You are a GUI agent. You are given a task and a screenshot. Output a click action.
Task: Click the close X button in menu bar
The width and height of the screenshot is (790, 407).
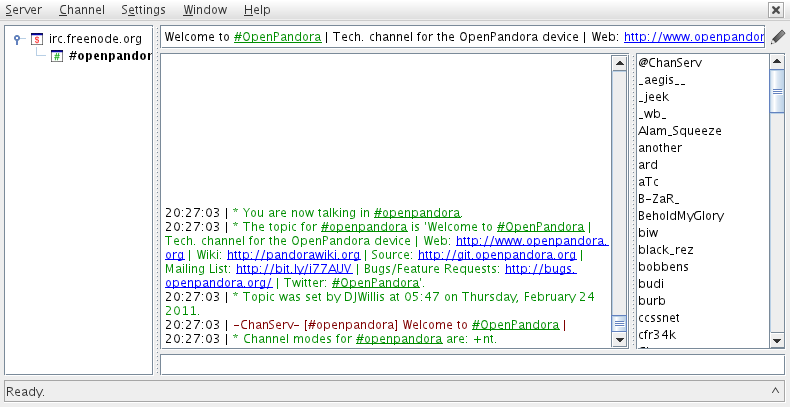point(775,10)
